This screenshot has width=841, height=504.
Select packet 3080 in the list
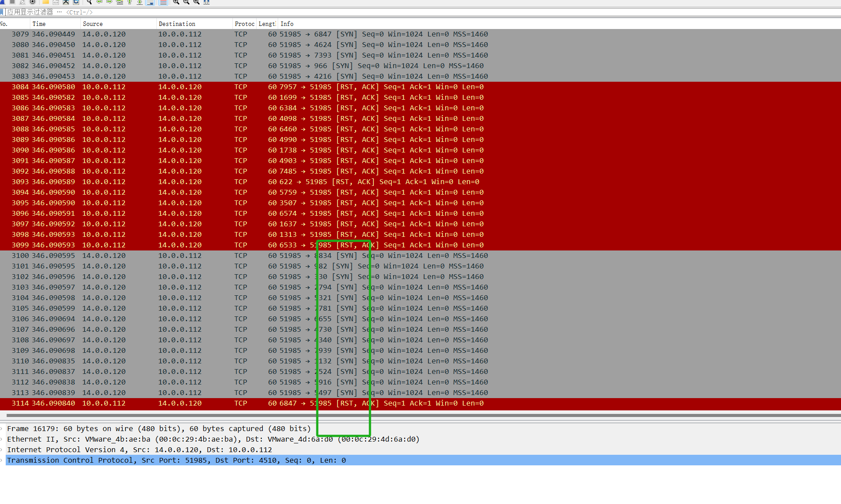coord(420,45)
